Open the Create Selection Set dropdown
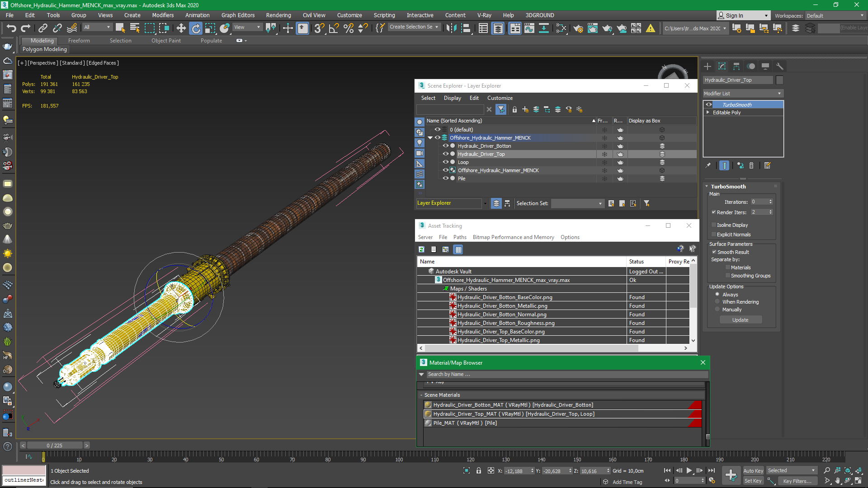 click(414, 27)
